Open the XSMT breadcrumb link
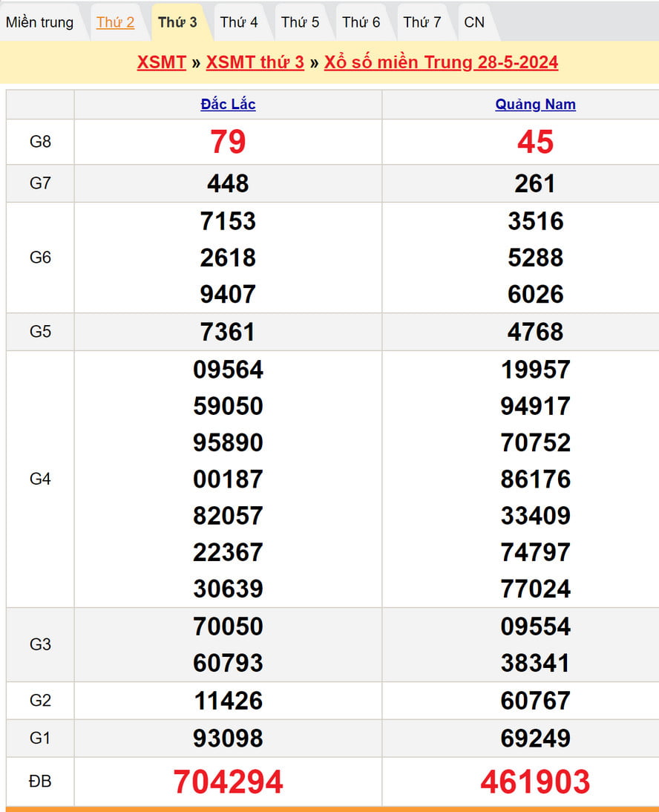 click(161, 62)
